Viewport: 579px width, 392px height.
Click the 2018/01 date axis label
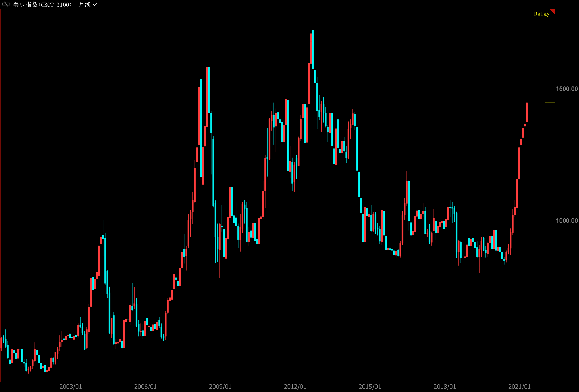(x=444, y=387)
